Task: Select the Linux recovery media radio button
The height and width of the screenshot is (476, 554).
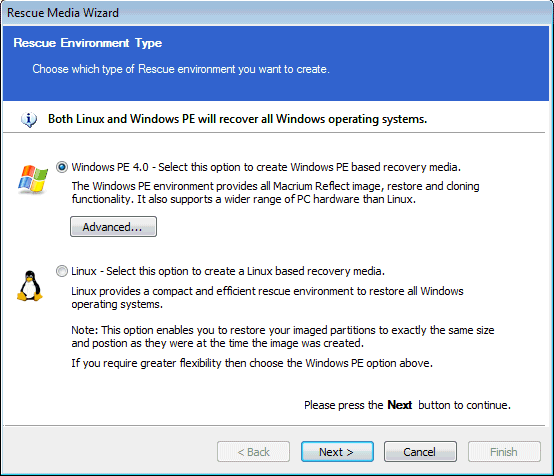Action: (62, 271)
